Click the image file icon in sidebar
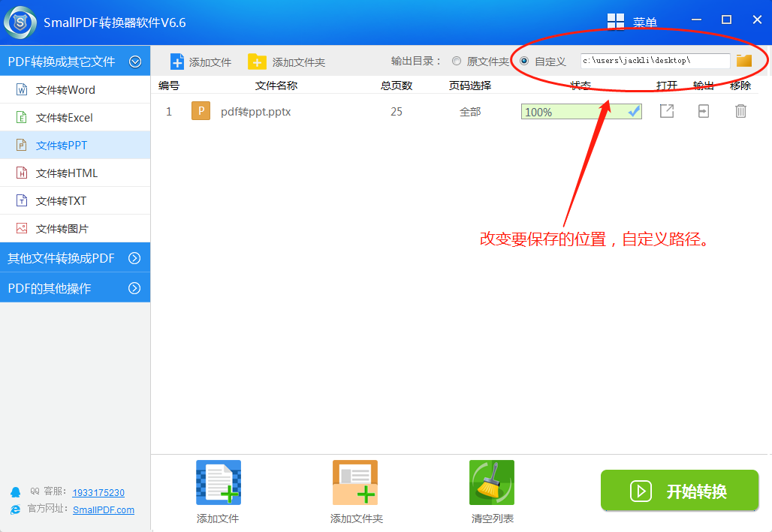The image size is (772, 532). (x=22, y=228)
